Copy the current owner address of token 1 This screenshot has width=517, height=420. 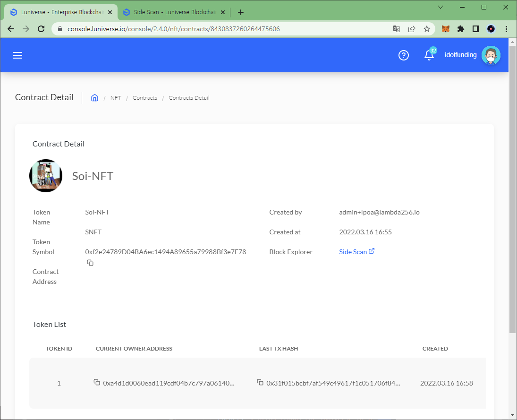tap(97, 382)
